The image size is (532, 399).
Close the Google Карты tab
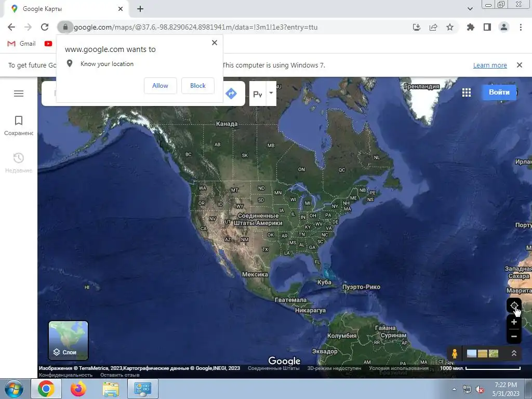(121, 9)
